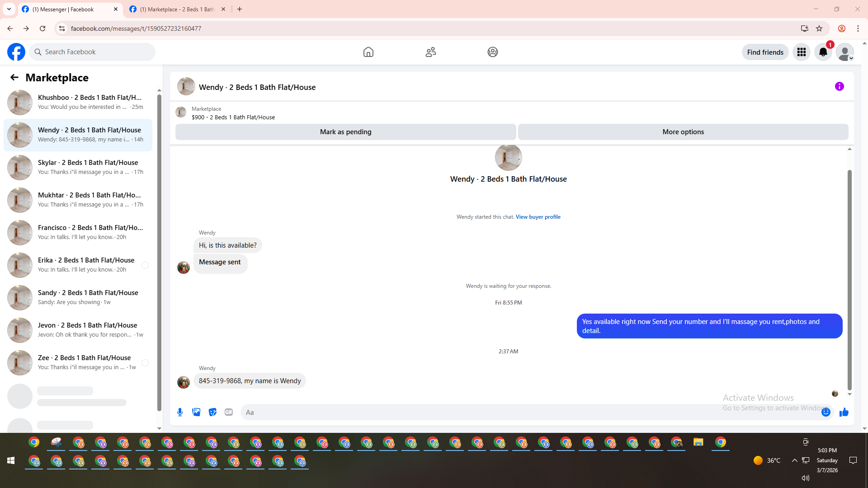
Task: Open the Chrome three-dot menu
Action: 858,28
